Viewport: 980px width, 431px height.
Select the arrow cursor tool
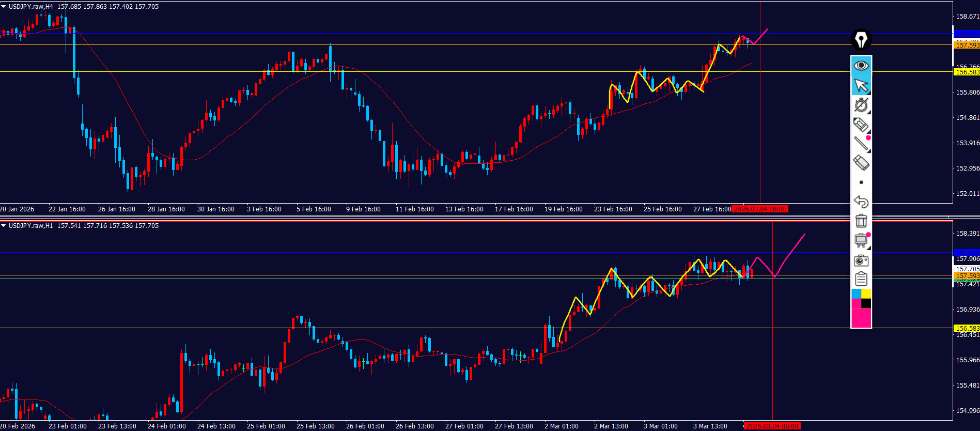pyautogui.click(x=861, y=85)
